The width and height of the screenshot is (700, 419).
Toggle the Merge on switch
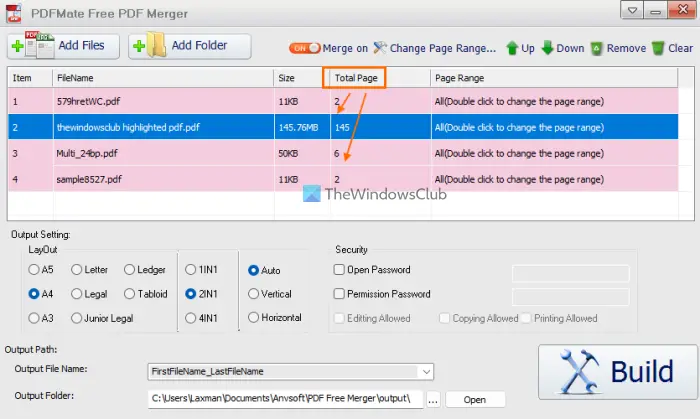coord(304,48)
